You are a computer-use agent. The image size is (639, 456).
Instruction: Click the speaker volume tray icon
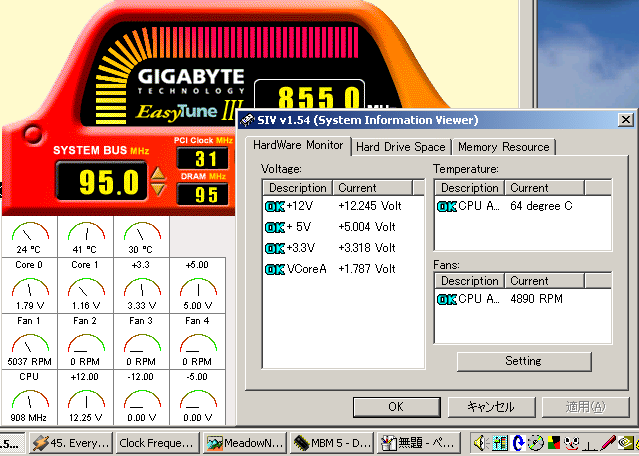[481, 443]
